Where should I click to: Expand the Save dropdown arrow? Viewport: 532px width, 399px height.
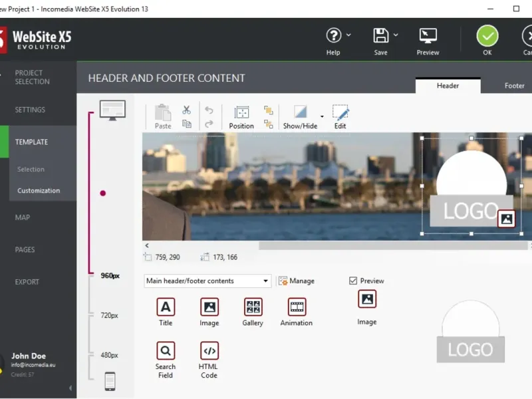tap(396, 35)
